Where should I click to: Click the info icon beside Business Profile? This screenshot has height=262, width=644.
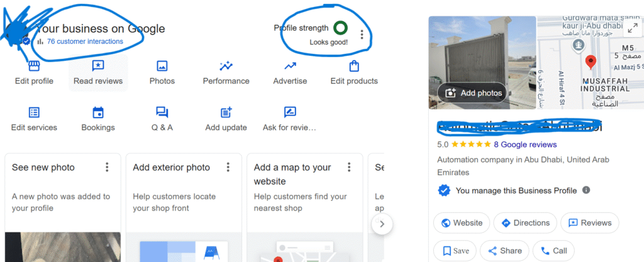click(586, 190)
